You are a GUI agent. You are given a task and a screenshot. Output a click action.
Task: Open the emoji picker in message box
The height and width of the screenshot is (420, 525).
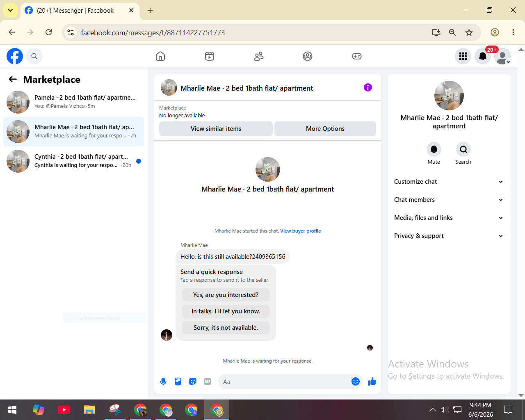(356, 382)
